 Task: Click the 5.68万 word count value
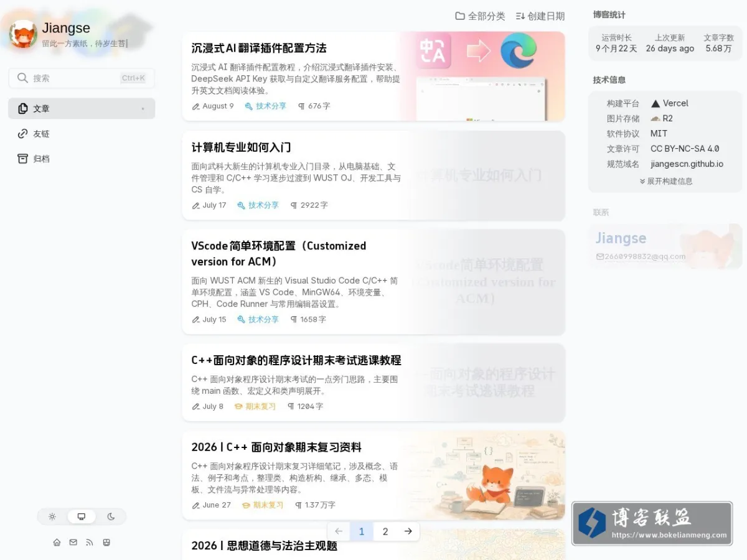point(718,49)
